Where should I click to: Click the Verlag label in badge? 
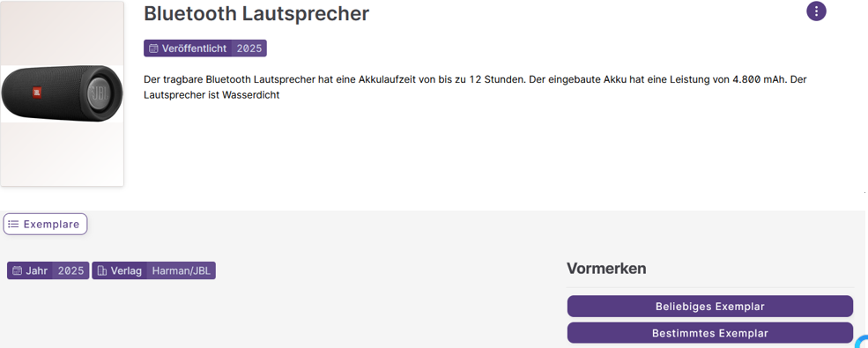point(126,270)
